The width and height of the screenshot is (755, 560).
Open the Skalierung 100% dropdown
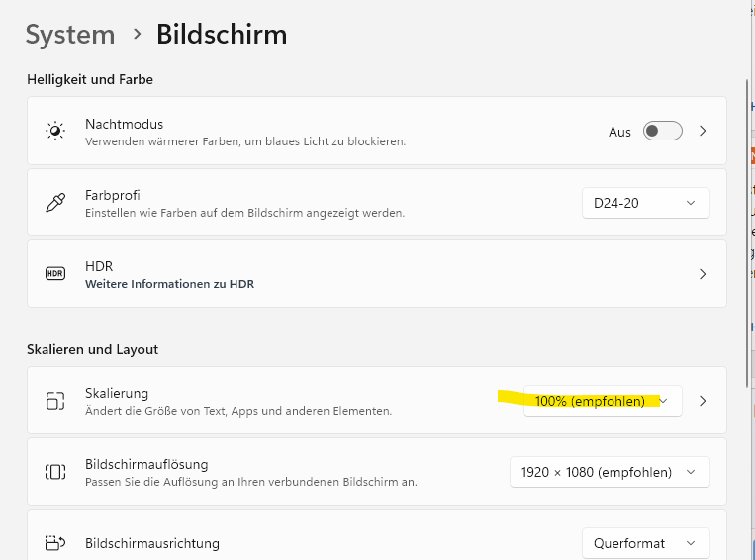(x=603, y=401)
